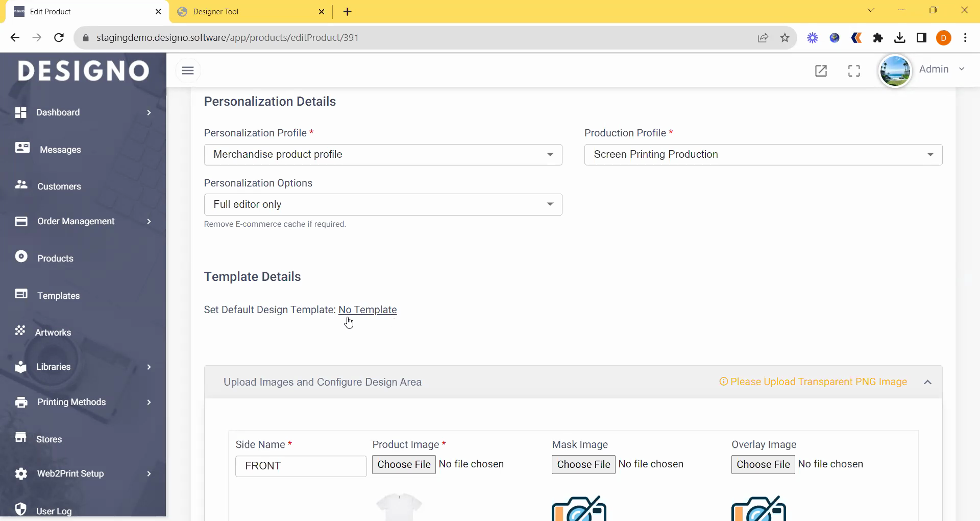Open the Production Profile dropdown
Image resolution: width=980 pixels, height=521 pixels.
tap(763, 155)
